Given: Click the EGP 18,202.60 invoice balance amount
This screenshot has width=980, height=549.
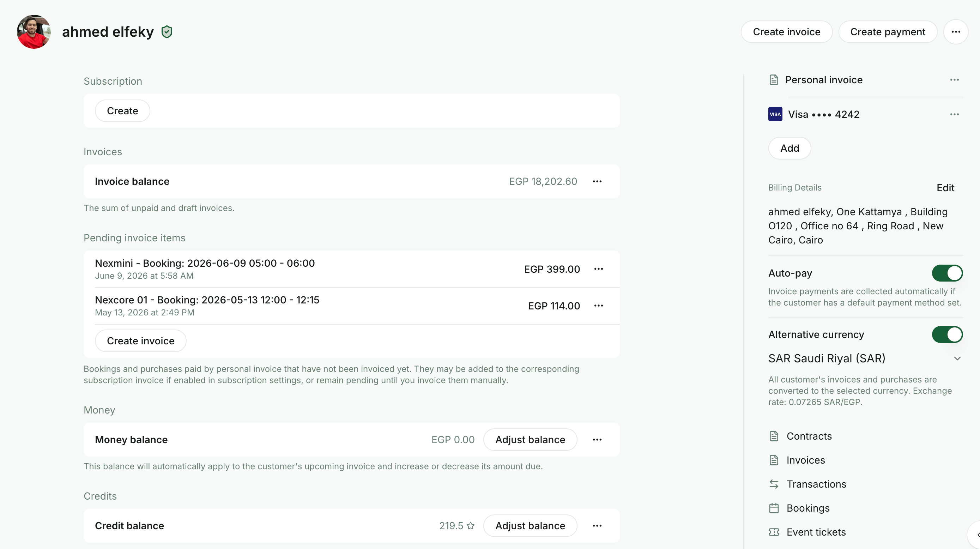Looking at the screenshot, I should point(543,181).
